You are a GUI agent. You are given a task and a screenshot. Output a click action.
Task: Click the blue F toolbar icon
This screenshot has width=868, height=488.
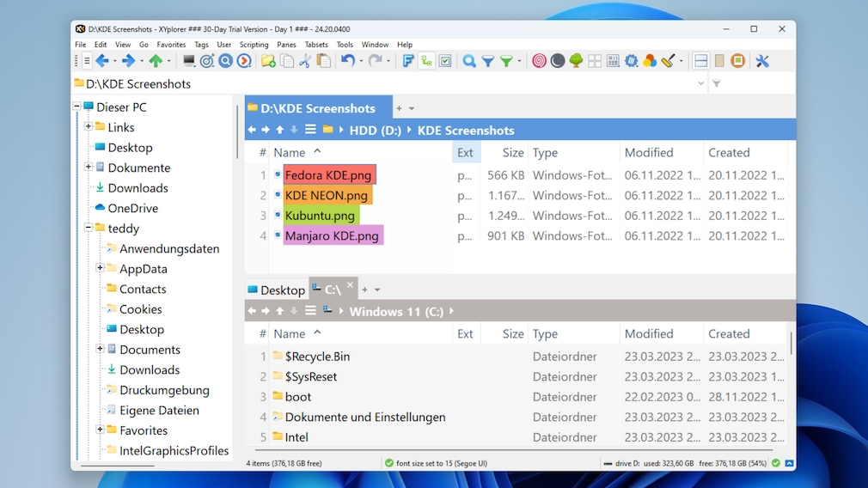tap(408, 61)
